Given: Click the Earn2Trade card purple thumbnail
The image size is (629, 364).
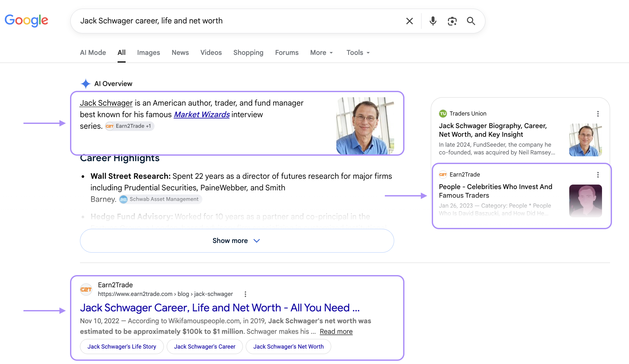Looking at the screenshot, I should click(x=585, y=201).
